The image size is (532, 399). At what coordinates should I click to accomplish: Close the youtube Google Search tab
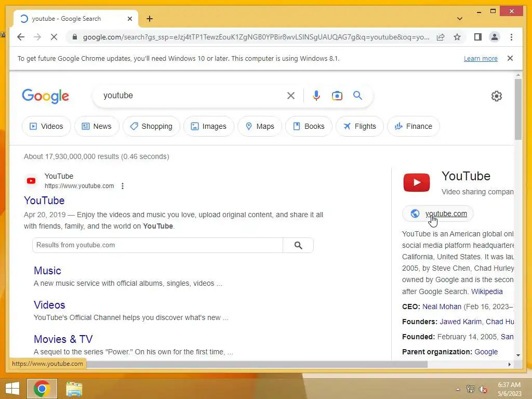129,19
